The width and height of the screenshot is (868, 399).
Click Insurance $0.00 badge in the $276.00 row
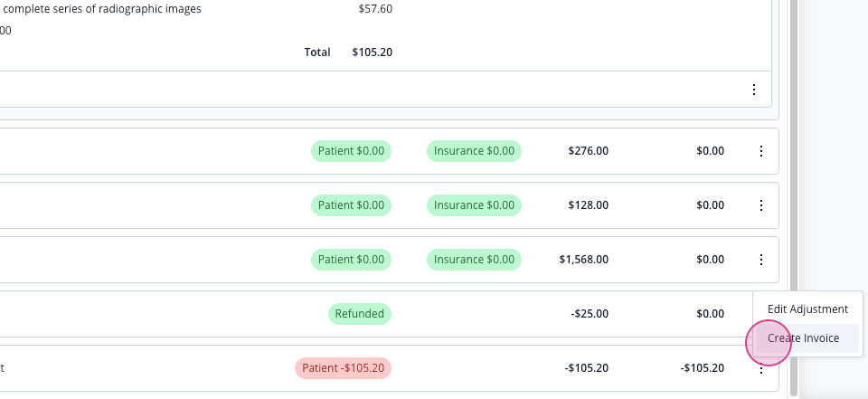pos(474,151)
